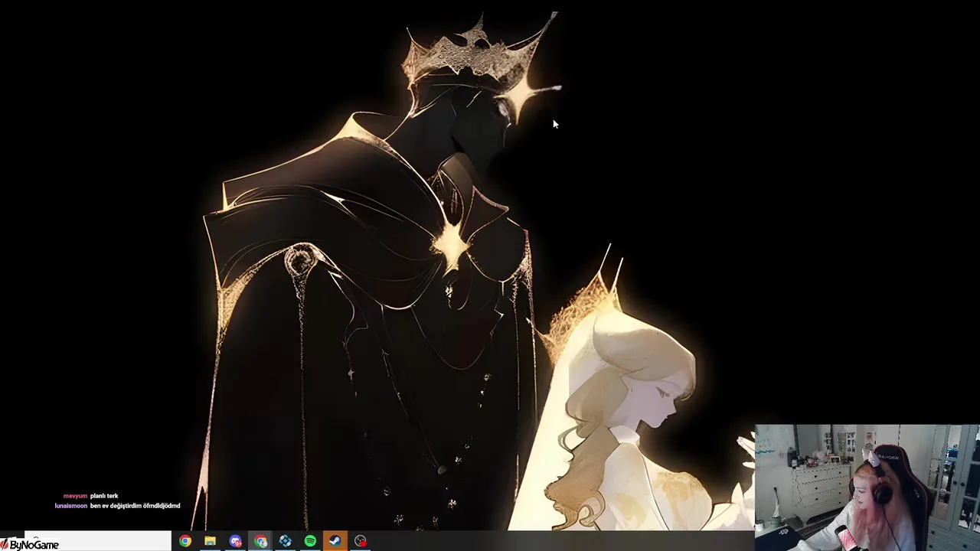The width and height of the screenshot is (980, 551).
Task: Click the webcam overlay of the streamer
Action: click(867, 487)
